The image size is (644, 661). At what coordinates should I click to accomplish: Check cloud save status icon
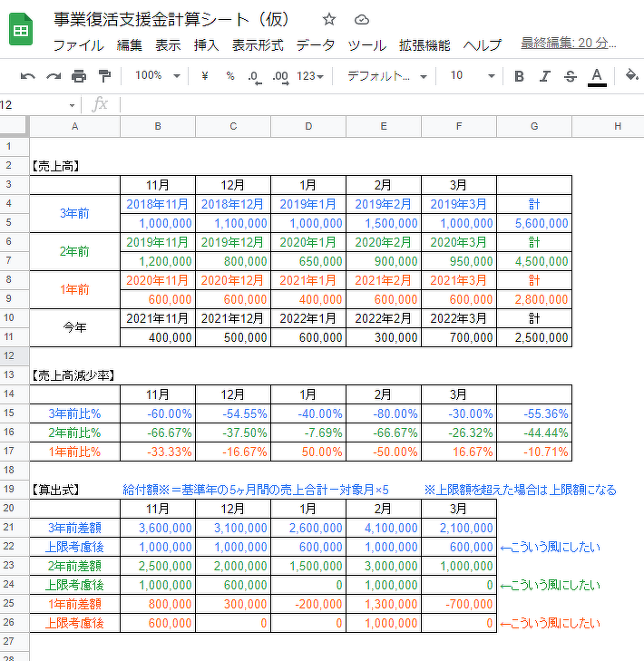tap(362, 20)
